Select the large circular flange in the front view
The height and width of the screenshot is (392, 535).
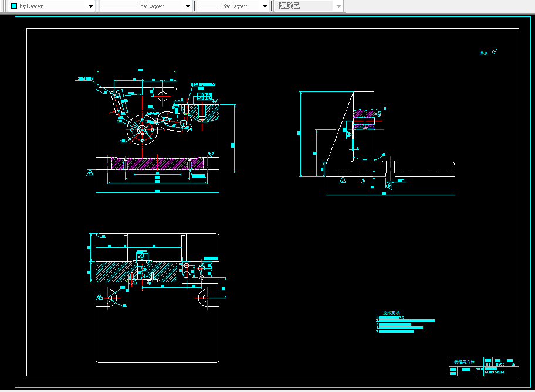[x=143, y=130]
